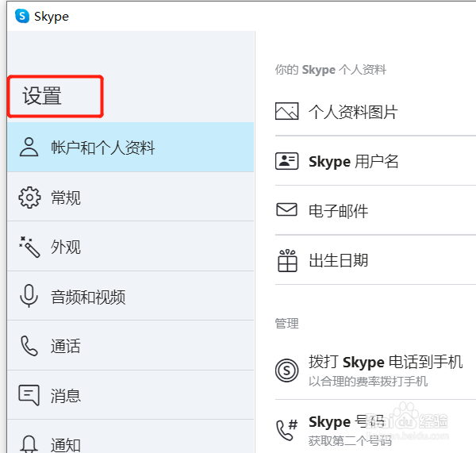
Task: Open the 帐户和个人资料 settings tab
Action: 131,148
